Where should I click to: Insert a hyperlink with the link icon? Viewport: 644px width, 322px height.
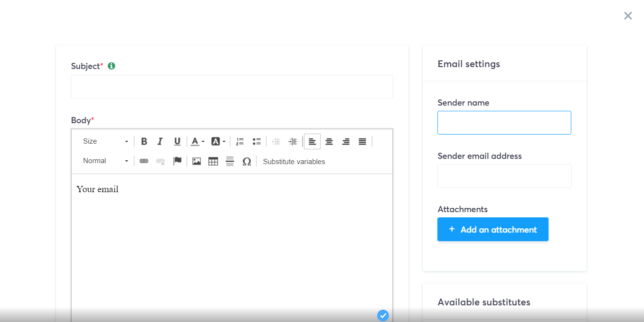pyautogui.click(x=143, y=161)
